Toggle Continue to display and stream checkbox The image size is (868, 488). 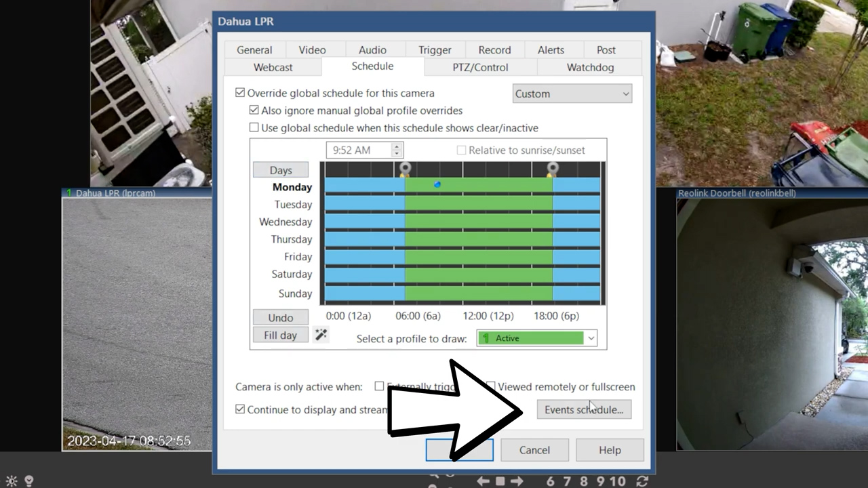coord(240,409)
